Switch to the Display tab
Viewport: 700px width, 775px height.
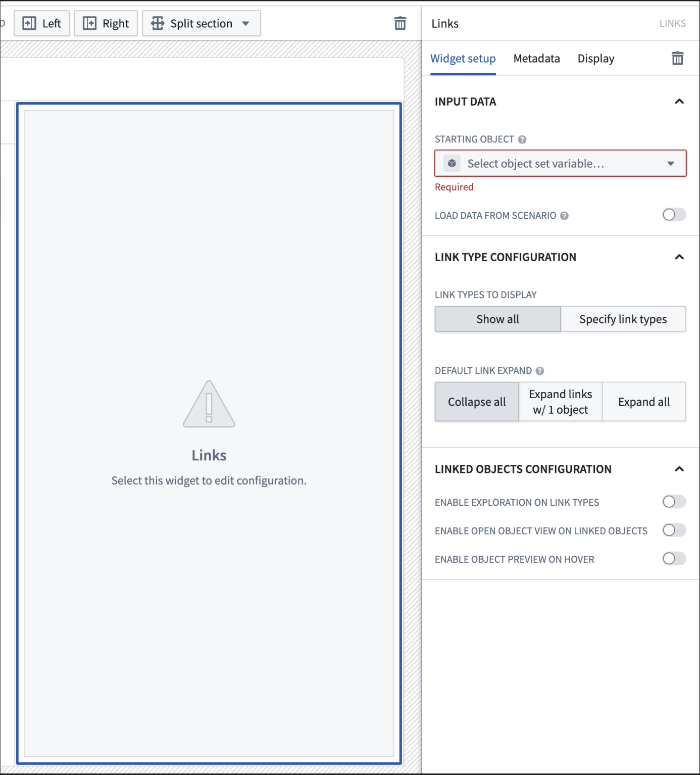pos(596,59)
